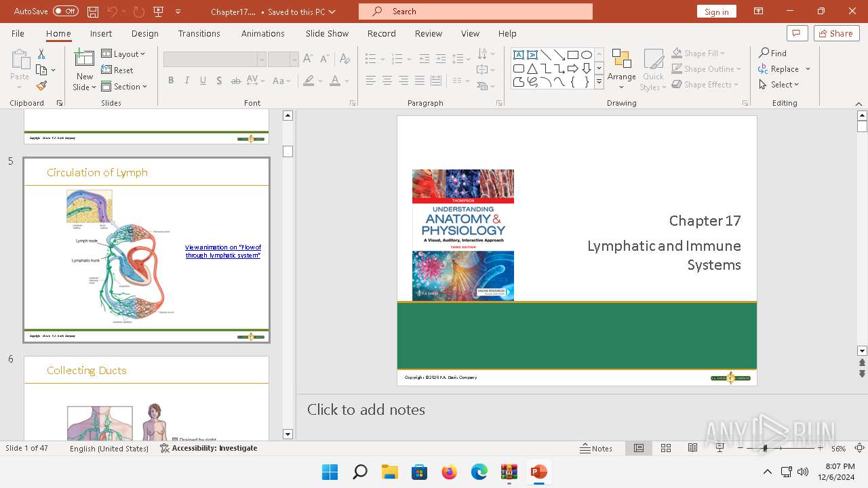Switch to the Design tab
The width and height of the screenshot is (868, 488).
tap(145, 33)
